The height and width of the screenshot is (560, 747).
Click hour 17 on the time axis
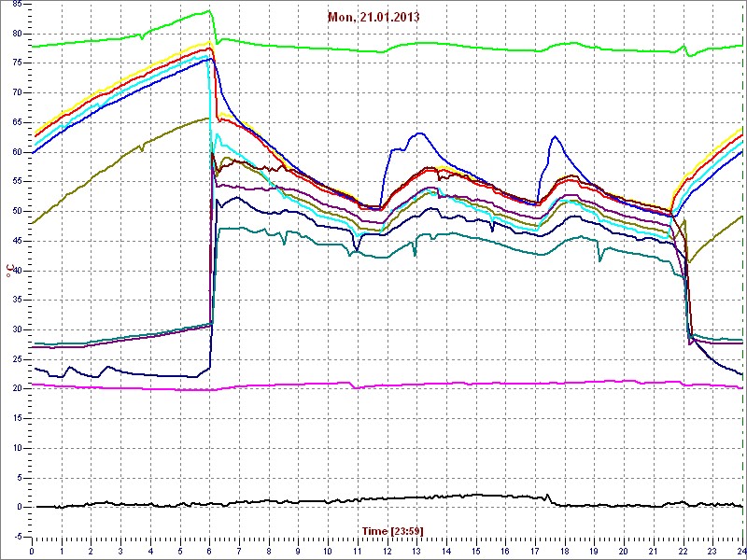535,550
